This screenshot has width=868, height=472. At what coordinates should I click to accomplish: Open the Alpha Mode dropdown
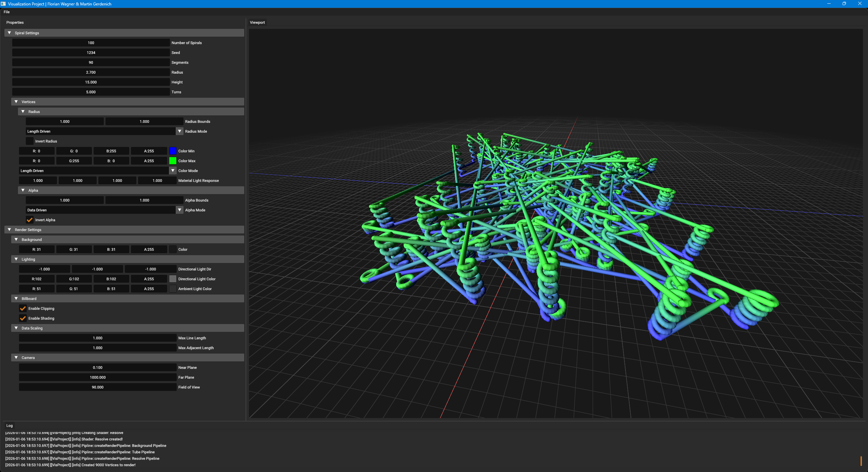pos(180,210)
